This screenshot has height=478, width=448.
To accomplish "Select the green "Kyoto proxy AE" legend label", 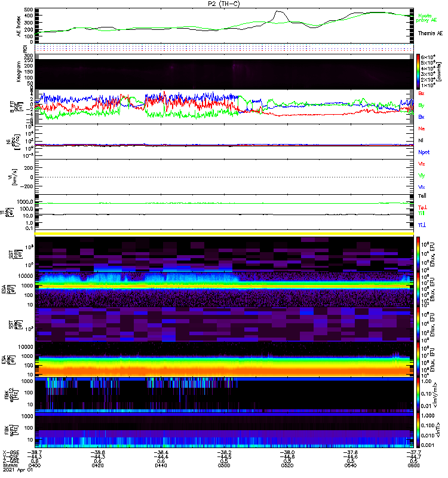I will (426, 18).
